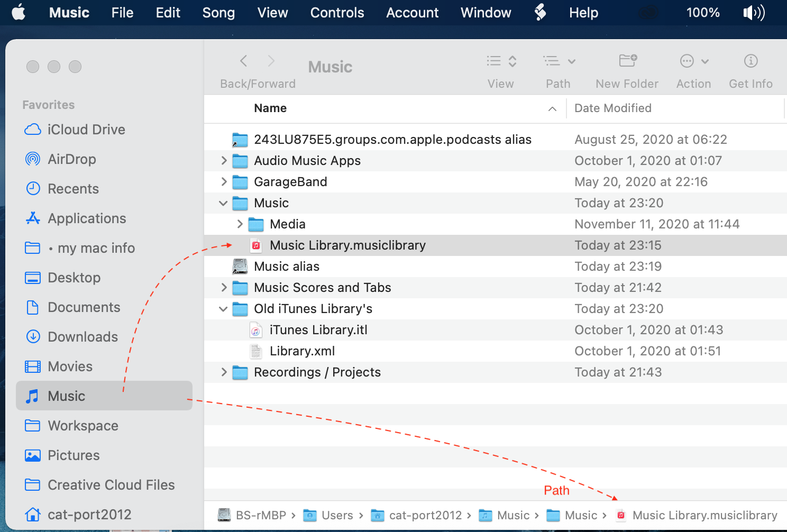Toggle the Name sort direction arrow
The height and width of the screenshot is (532, 787).
click(552, 109)
